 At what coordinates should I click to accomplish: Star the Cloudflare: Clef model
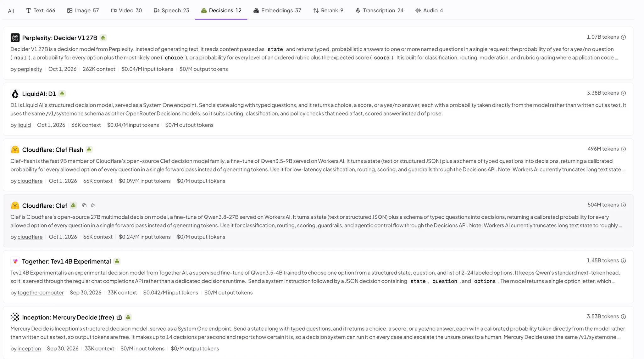93,205
